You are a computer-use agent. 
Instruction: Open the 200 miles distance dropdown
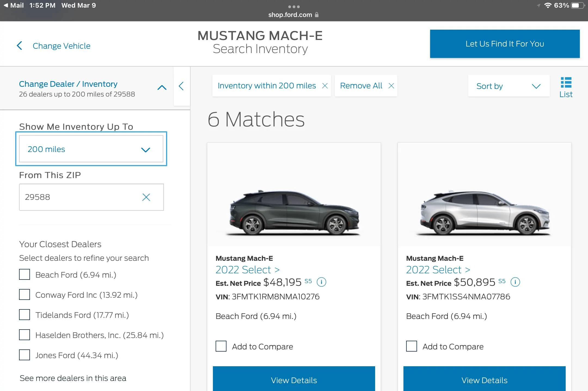(91, 149)
